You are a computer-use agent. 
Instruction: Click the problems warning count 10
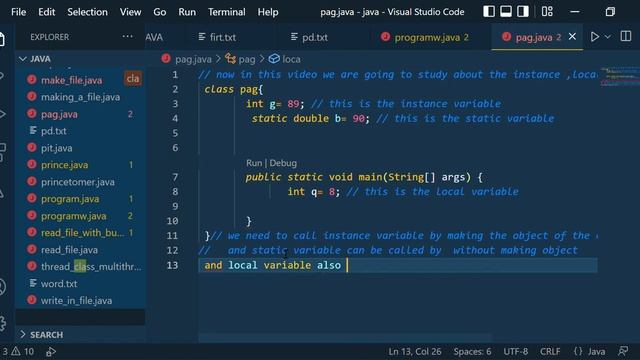tap(22, 351)
